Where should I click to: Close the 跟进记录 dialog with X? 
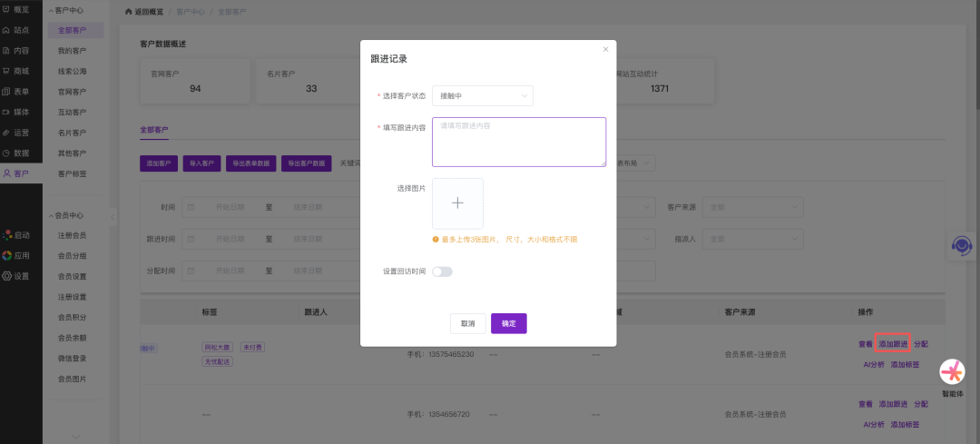coord(605,50)
